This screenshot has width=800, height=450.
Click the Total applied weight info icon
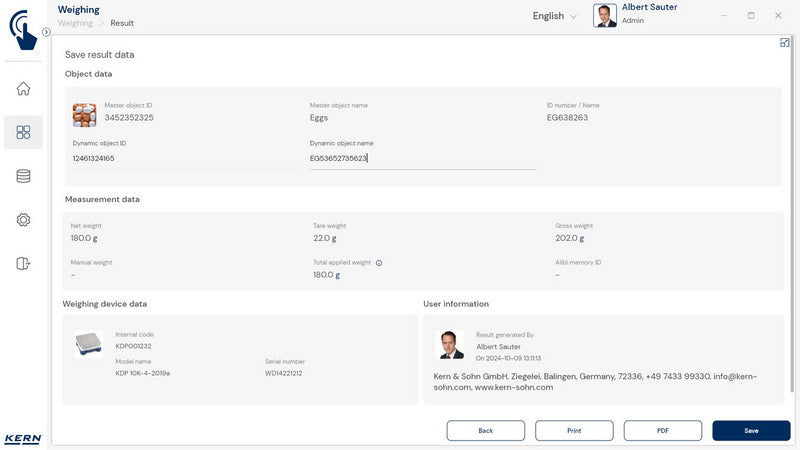click(379, 263)
